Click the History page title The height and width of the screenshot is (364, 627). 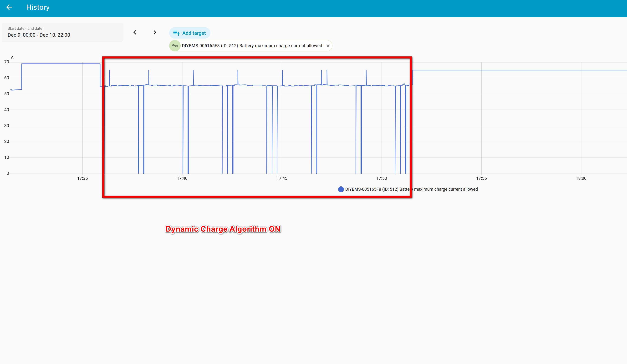(x=38, y=7)
